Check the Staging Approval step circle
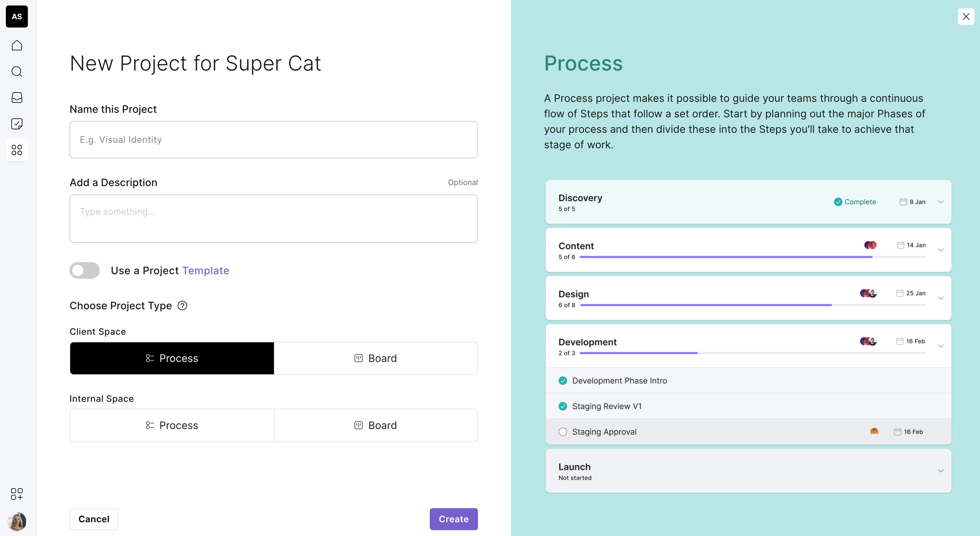Viewport: 980px width, 536px height. pos(563,432)
